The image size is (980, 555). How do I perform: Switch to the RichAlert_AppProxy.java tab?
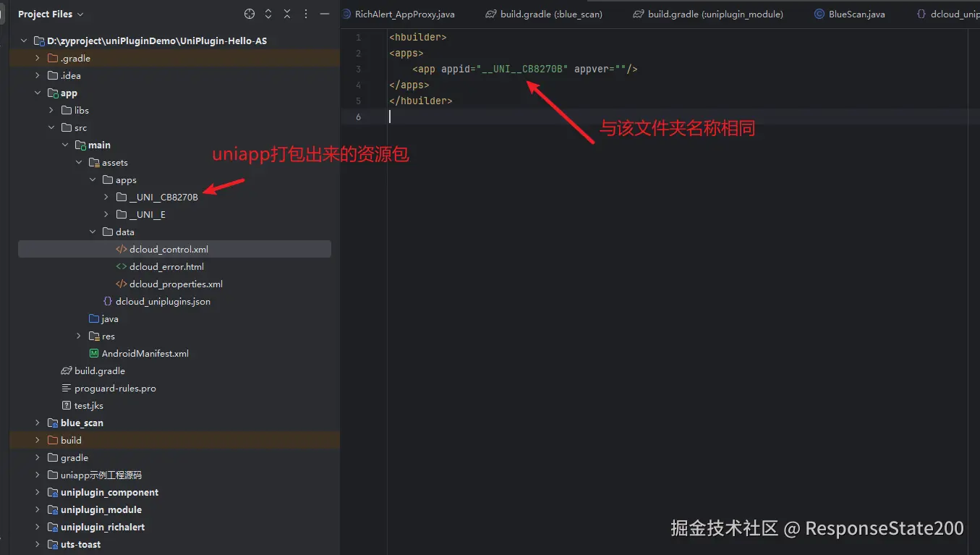[x=404, y=14]
